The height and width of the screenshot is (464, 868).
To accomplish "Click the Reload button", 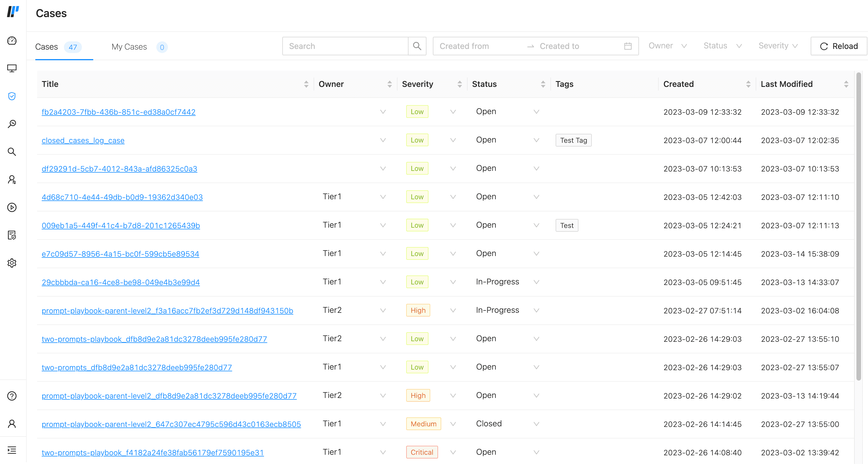I will pyautogui.click(x=838, y=46).
